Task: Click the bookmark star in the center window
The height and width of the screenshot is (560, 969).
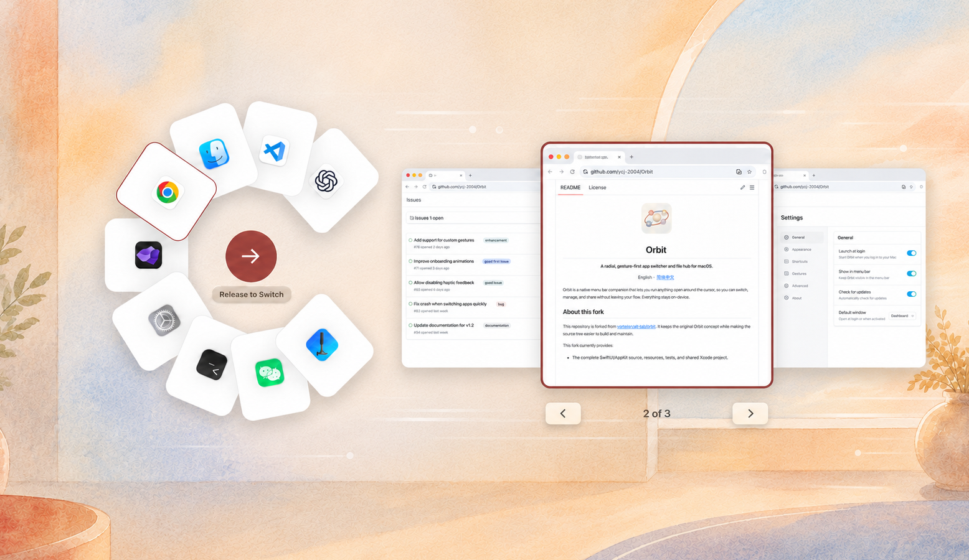Action: [749, 172]
